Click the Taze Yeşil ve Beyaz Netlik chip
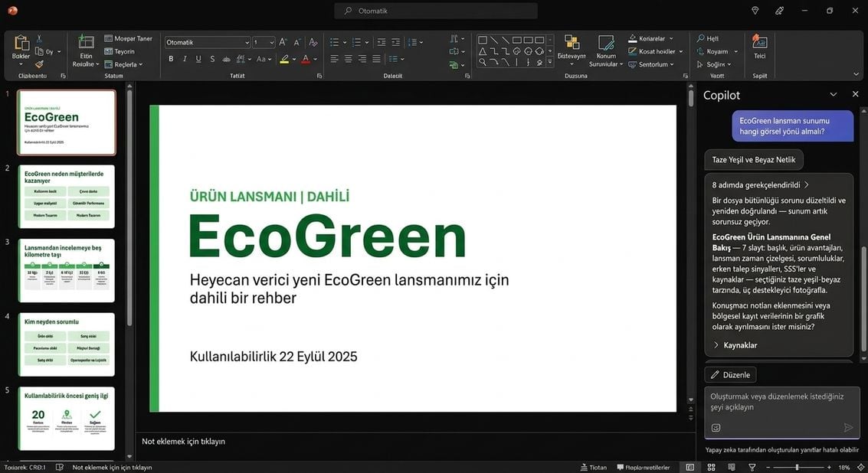Viewport: 868px width, 473px height. (x=753, y=160)
